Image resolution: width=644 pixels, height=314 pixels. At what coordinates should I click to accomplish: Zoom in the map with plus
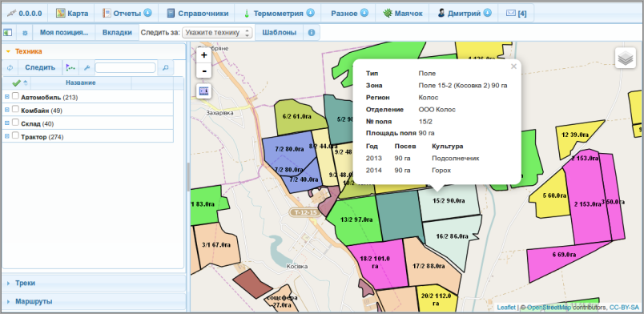tap(204, 55)
